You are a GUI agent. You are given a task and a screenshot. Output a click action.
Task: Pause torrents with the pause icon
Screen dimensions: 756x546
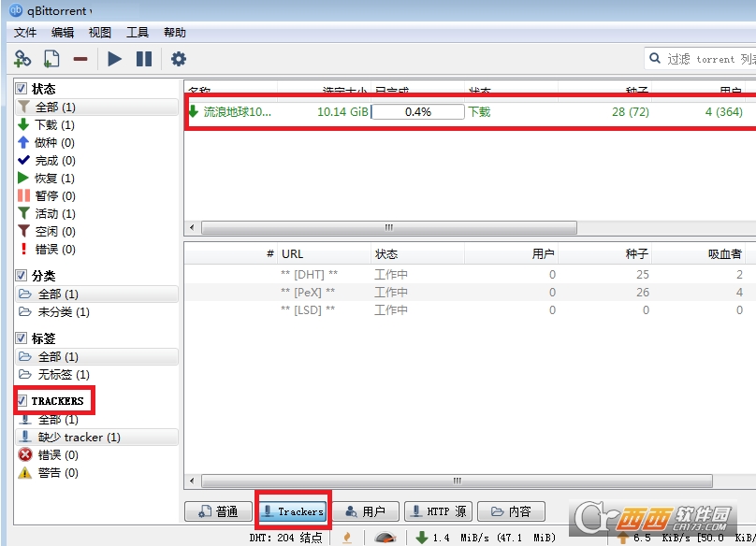point(144,59)
